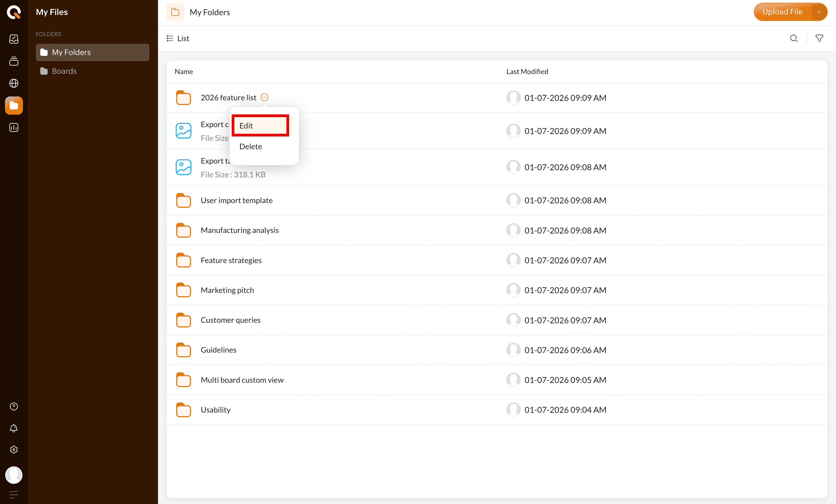Open the reports chart icon in sidebar
This screenshot has width=836, height=504.
14,128
